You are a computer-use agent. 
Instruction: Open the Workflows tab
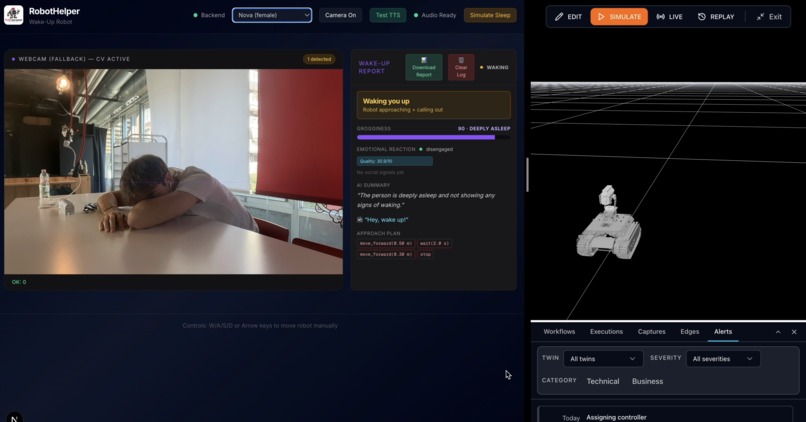(559, 332)
